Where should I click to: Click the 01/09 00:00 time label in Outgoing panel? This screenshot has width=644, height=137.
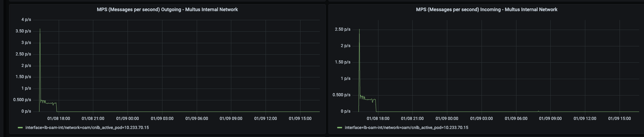coord(128,119)
